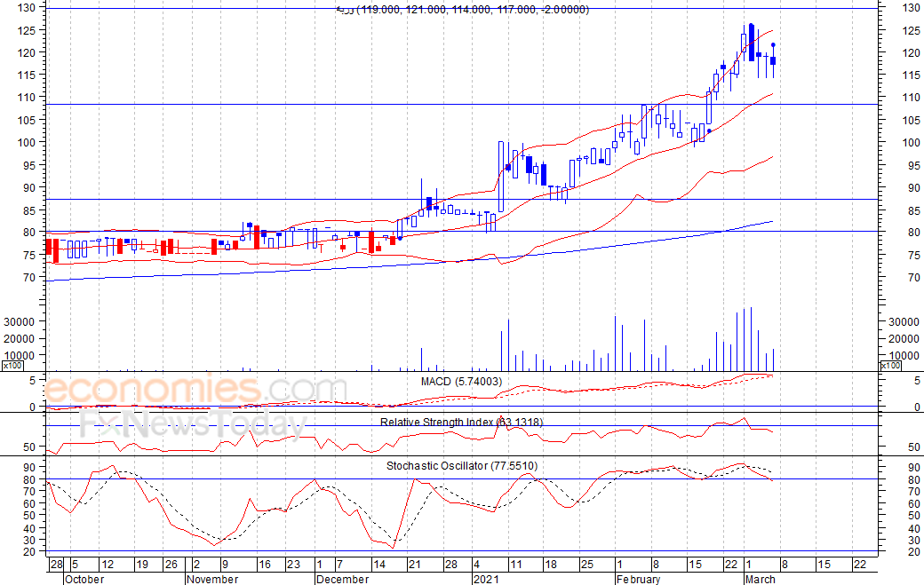The height and width of the screenshot is (585, 924).
Task: Click date label 4 in January 2021
Action: point(477,565)
